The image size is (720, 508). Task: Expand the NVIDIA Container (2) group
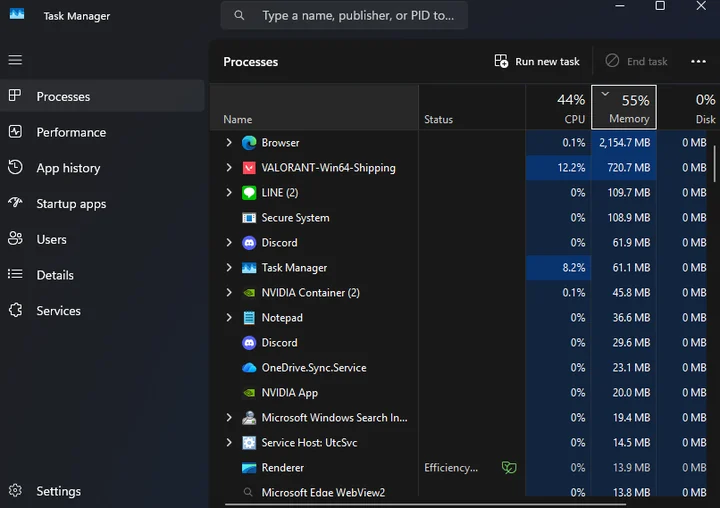pyautogui.click(x=229, y=293)
